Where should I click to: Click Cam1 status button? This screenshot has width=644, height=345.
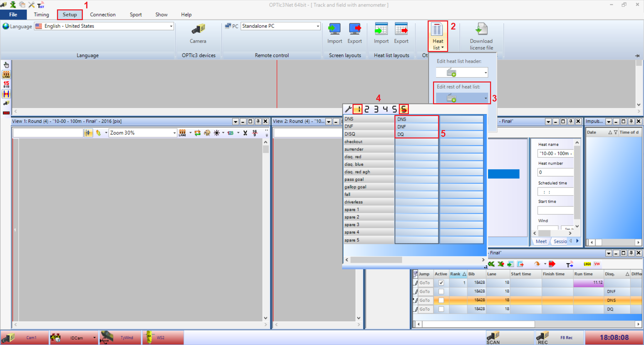pyautogui.click(x=25, y=338)
